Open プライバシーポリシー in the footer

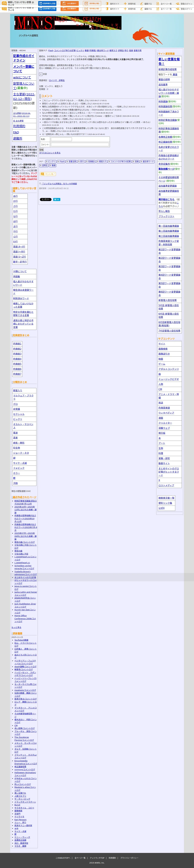click(129, 858)
